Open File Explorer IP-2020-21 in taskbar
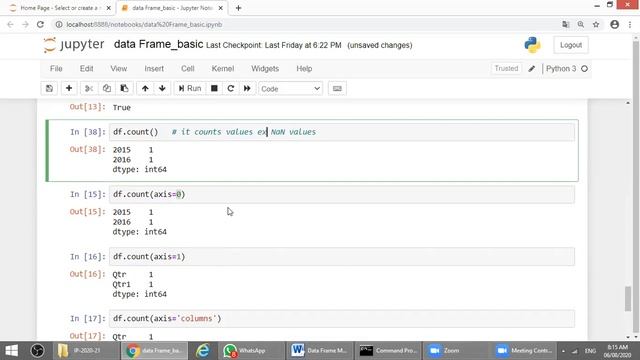Image resolution: width=640 pixels, height=360 pixels. tap(86, 351)
